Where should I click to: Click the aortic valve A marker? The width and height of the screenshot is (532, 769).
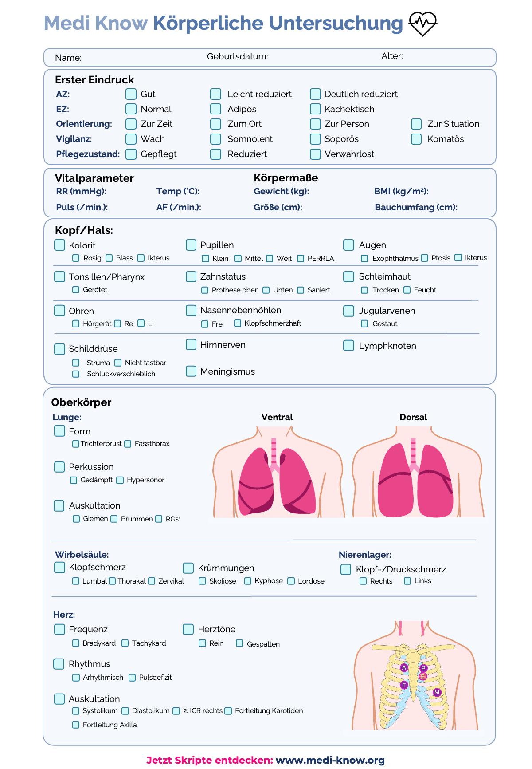[404, 667]
